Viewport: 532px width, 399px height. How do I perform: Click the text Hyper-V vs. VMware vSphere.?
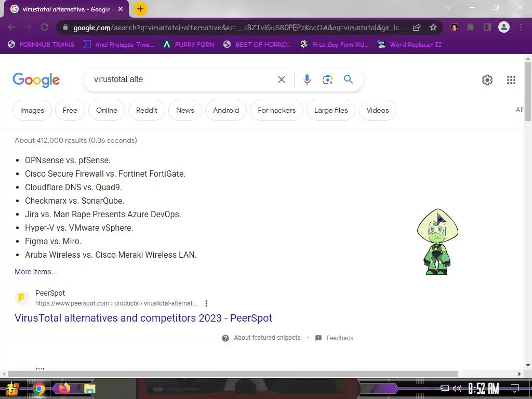(x=79, y=228)
